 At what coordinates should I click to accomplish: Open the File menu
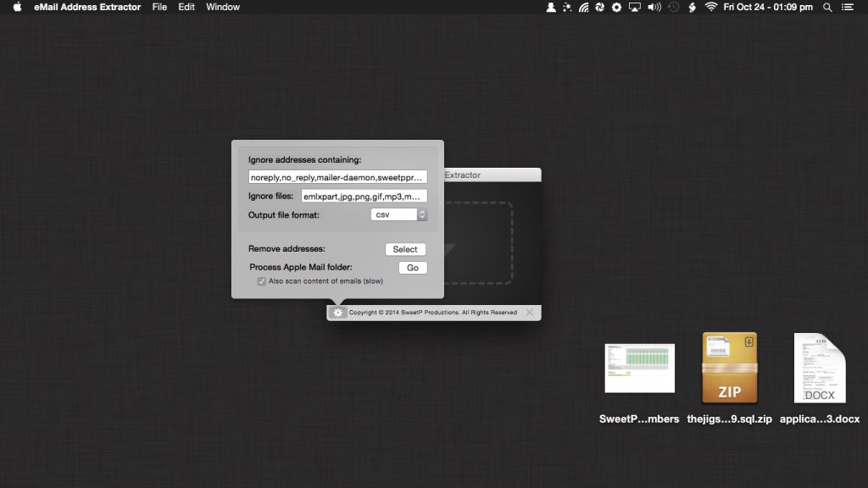click(159, 7)
